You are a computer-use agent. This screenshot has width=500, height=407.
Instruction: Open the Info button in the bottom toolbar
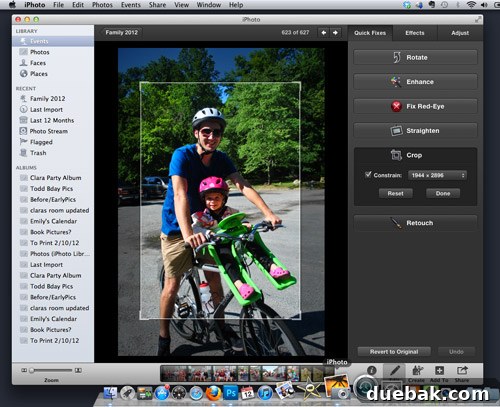tap(372, 370)
